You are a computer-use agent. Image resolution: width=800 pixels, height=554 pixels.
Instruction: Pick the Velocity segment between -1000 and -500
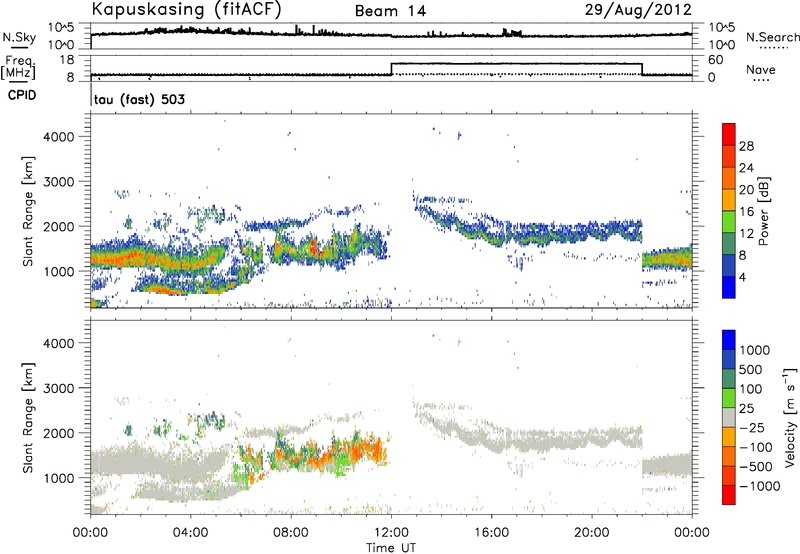(x=729, y=475)
